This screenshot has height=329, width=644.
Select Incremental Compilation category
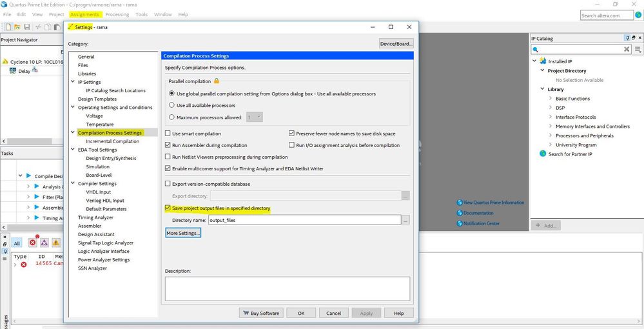113,141
